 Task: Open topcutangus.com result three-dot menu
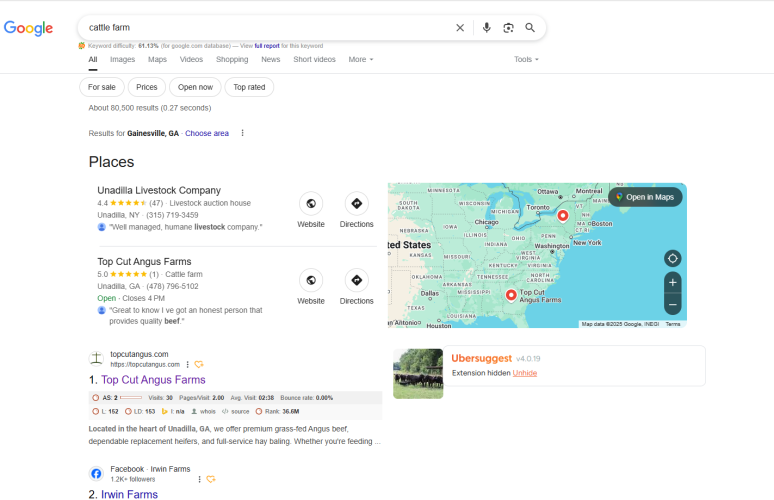click(188, 364)
